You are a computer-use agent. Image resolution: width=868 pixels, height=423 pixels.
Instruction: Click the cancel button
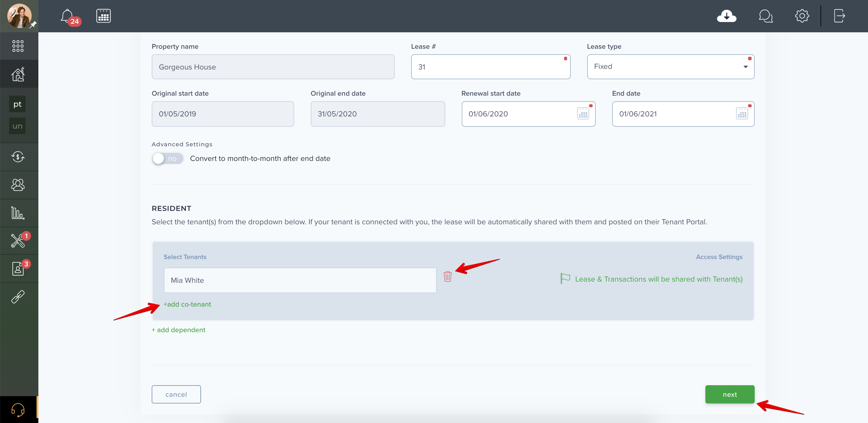click(x=176, y=394)
